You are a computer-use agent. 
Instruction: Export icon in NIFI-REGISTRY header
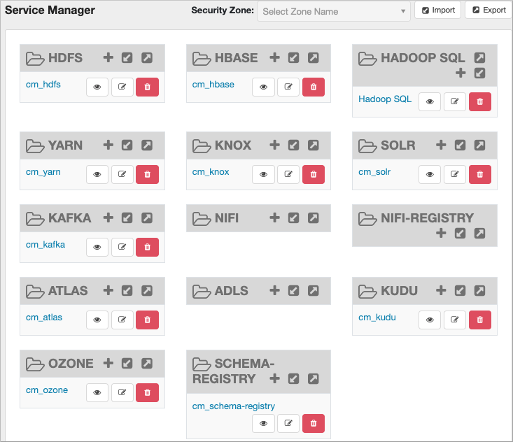coord(480,233)
